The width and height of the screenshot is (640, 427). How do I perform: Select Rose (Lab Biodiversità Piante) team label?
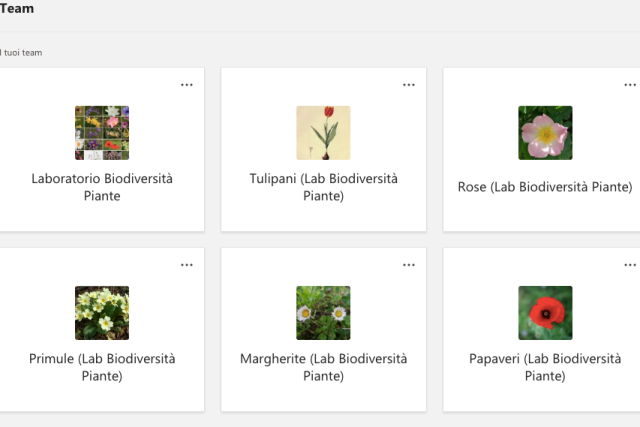click(545, 187)
